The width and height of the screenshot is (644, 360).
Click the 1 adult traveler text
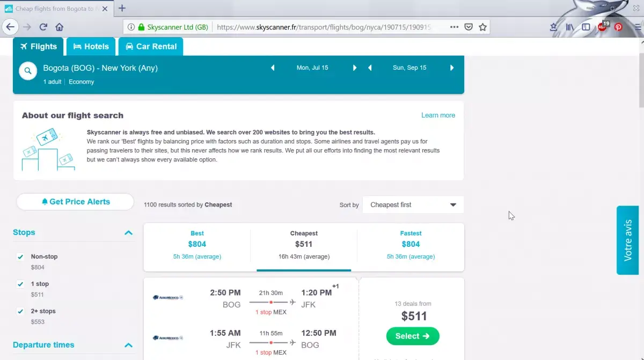[53, 82]
